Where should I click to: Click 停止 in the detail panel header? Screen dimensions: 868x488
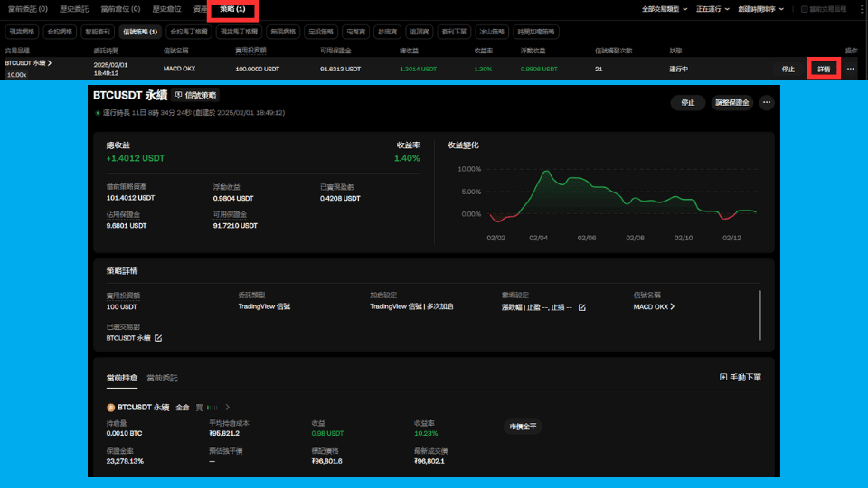click(x=687, y=102)
